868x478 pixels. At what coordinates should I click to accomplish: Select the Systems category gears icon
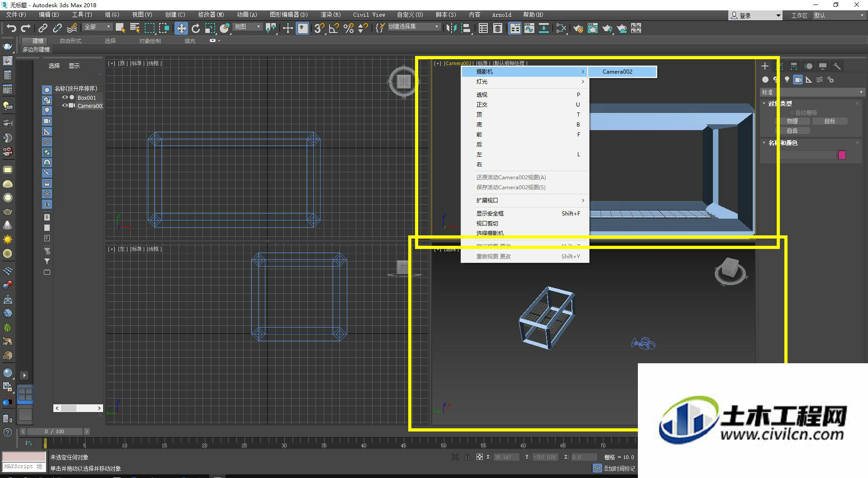pyautogui.click(x=830, y=80)
